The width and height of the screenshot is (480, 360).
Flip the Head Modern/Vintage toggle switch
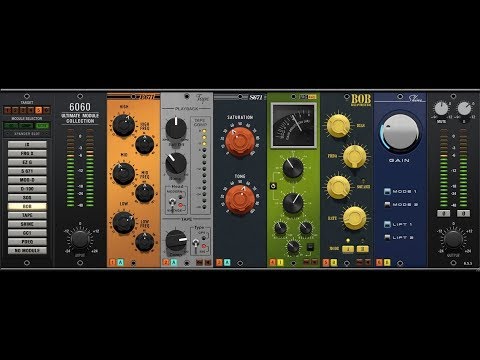[x=173, y=202]
